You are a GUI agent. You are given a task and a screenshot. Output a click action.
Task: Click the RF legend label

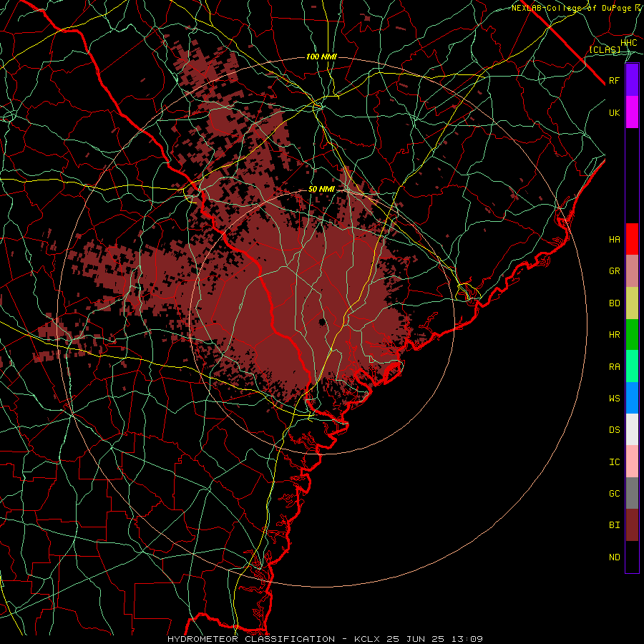tap(615, 80)
